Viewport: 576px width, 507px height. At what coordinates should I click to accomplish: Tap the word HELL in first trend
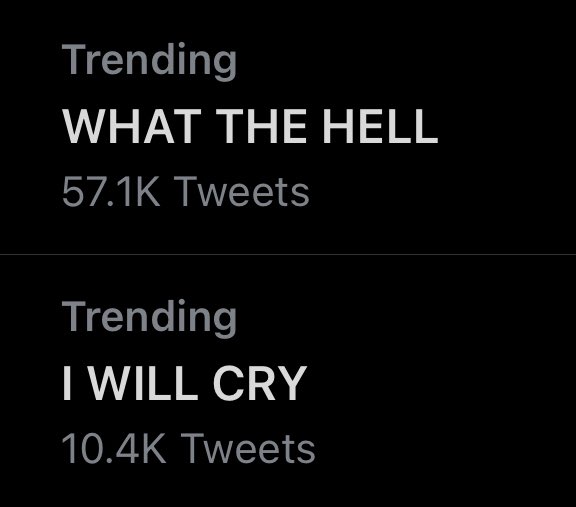point(380,126)
